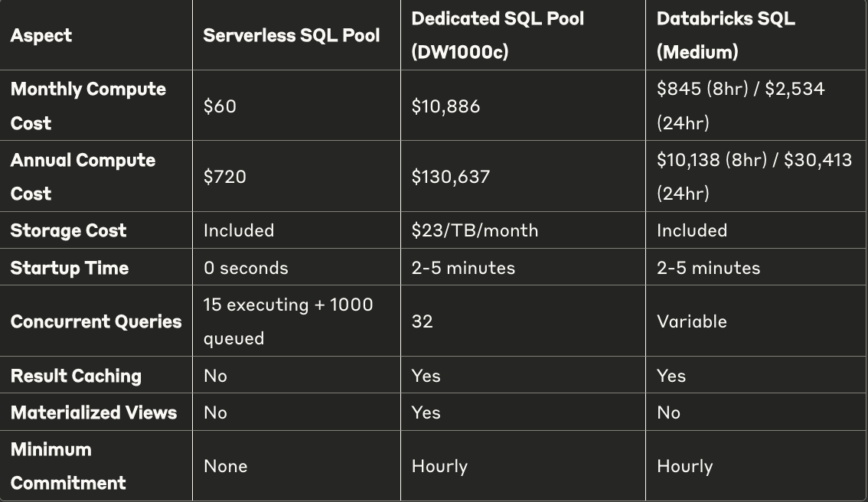Click the Annual Compute Cost row label
The image size is (868, 502).
[83, 177]
